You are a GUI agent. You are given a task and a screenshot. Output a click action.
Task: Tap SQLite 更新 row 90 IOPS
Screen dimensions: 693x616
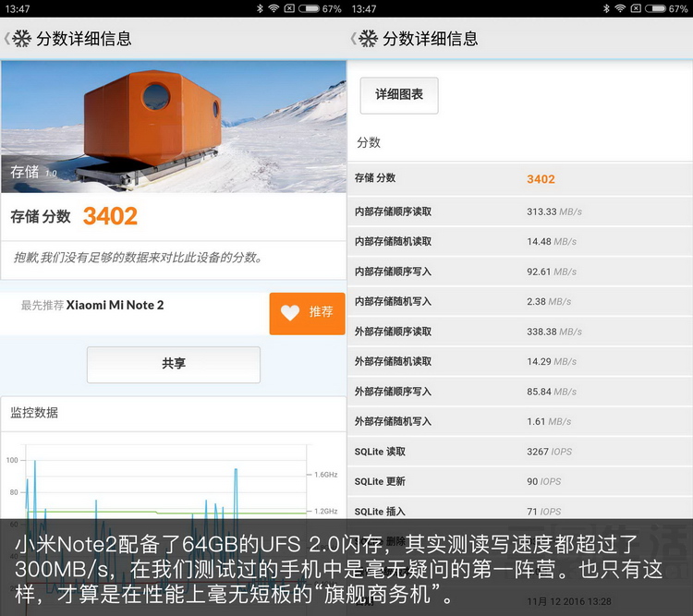(519, 482)
